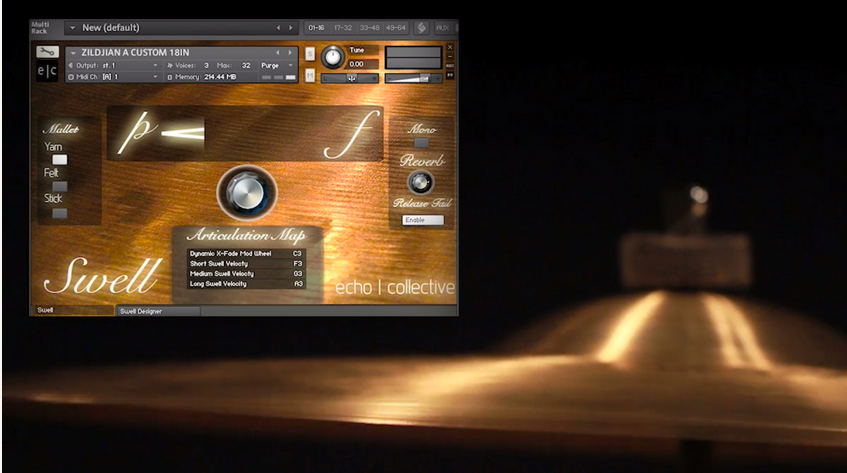Select Medium Swell Velocity articulation row
The width and height of the screenshot is (847, 473).
(246, 274)
